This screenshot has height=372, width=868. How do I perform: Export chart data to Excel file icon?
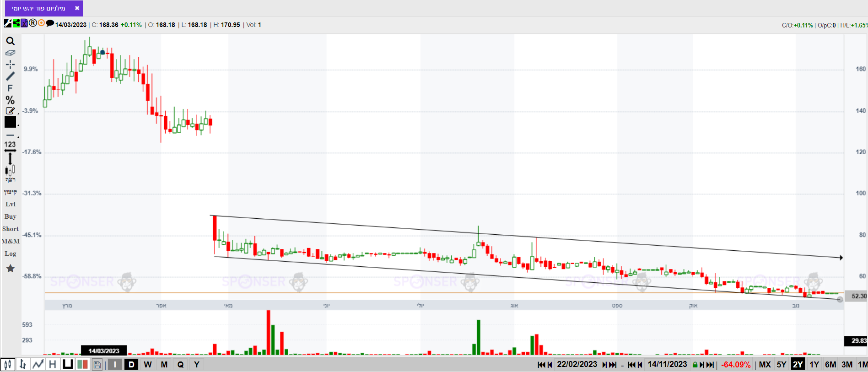tap(24, 23)
